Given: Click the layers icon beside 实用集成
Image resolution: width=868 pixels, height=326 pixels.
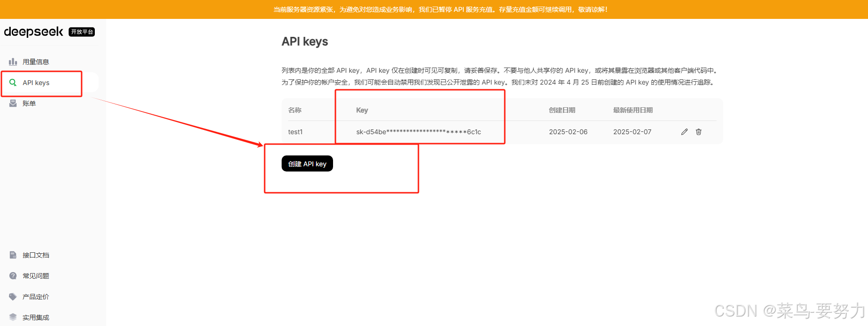Looking at the screenshot, I should click(x=13, y=317).
